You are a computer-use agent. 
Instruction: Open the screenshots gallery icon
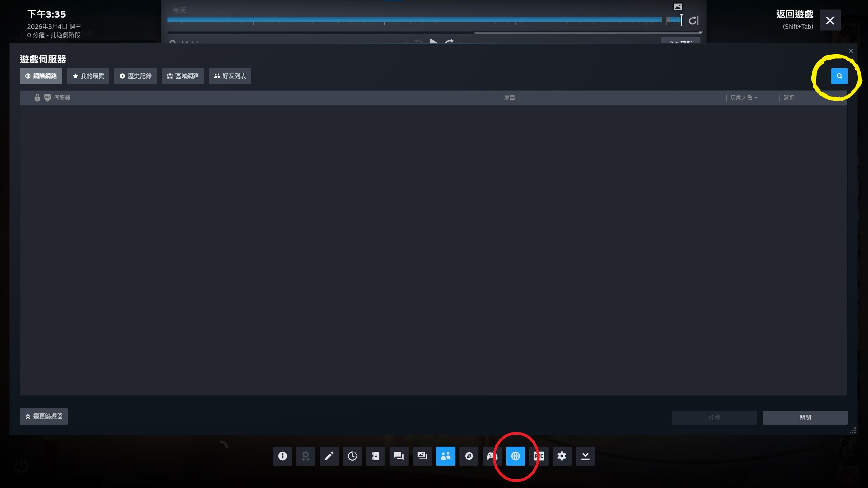422,456
